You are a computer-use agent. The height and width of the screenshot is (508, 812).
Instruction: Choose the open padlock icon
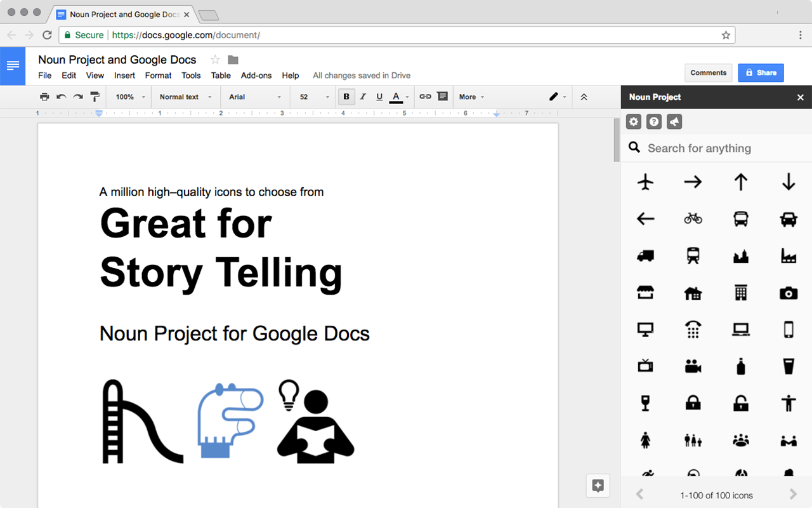point(740,403)
